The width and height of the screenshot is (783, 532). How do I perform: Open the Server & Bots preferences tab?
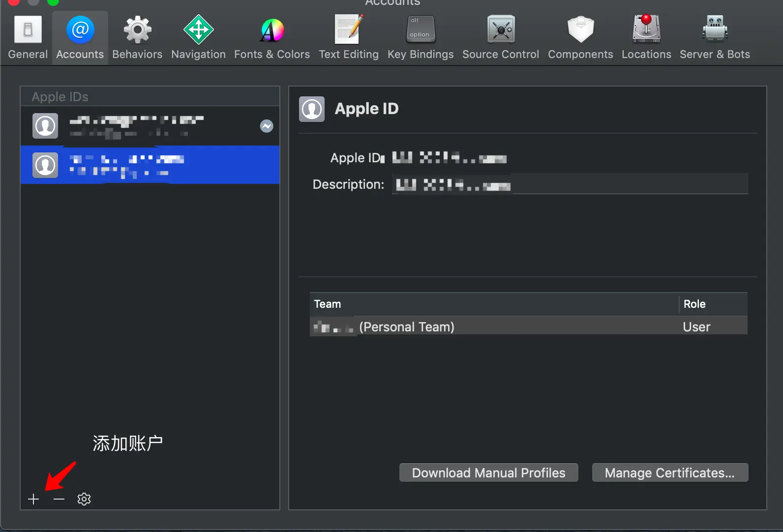[x=715, y=37]
